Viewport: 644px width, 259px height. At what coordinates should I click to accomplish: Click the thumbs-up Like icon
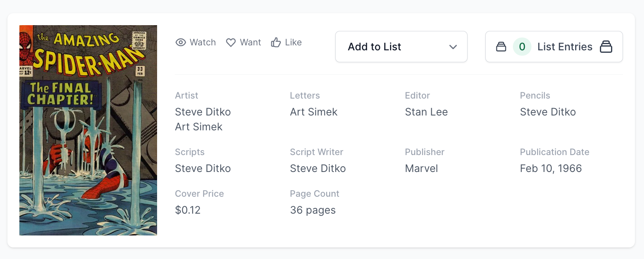276,42
